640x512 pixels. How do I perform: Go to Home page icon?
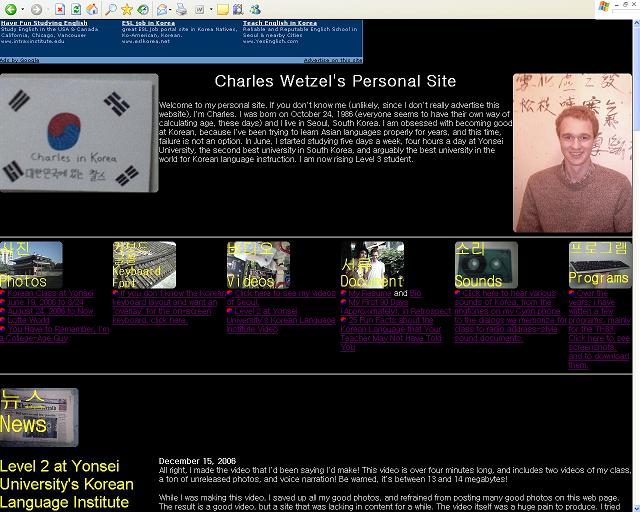(92, 9)
